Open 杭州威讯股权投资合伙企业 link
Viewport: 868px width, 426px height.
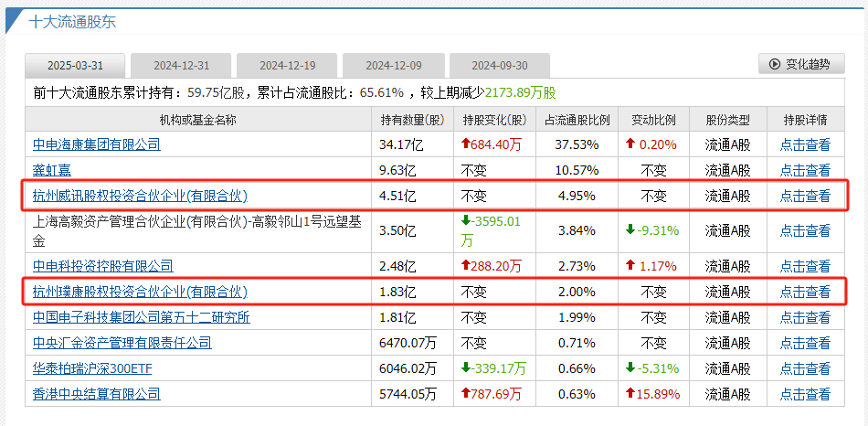140,197
